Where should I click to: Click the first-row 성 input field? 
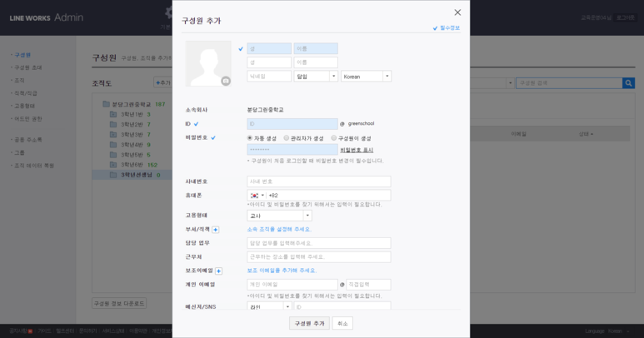pyautogui.click(x=269, y=48)
